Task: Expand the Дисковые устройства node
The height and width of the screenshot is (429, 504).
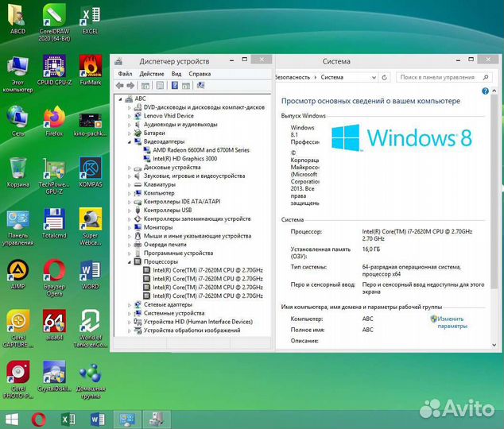Action: pyautogui.click(x=130, y=168)
